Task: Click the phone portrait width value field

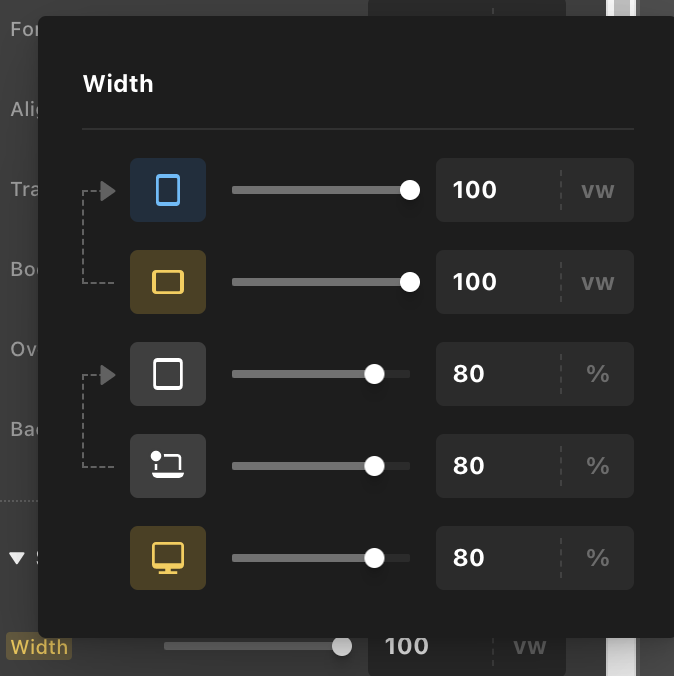Action: point(495,190)
